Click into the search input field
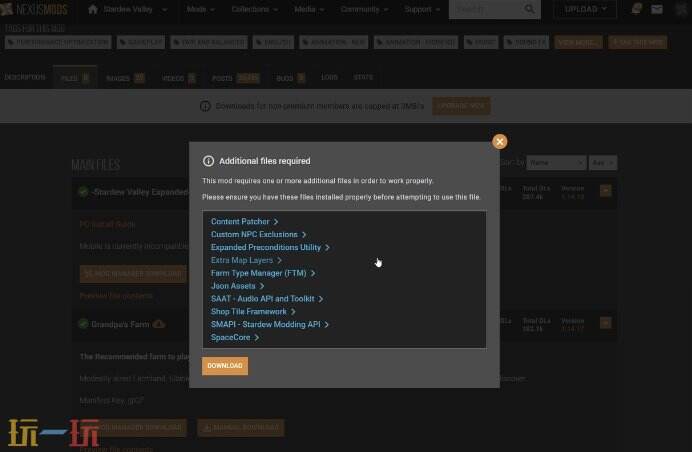Viewport: 692px width, 452px height. 484,10
